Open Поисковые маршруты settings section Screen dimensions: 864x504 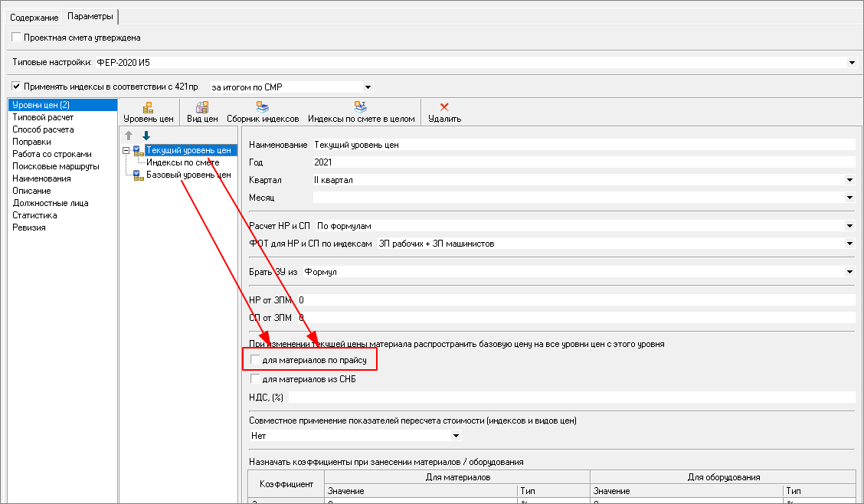pyautogui.click(x=55, y=166)
